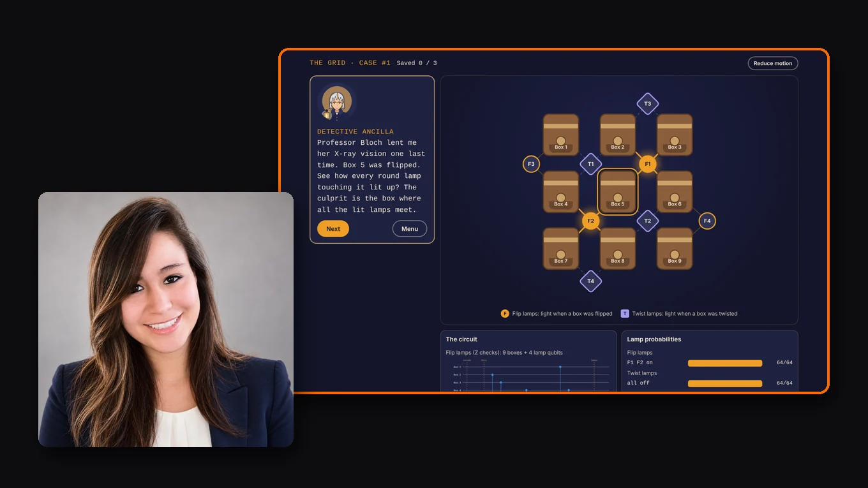The image size is (868, 488).
Task: Select Box 3 in the grid
Action: (x=675, y=135)
